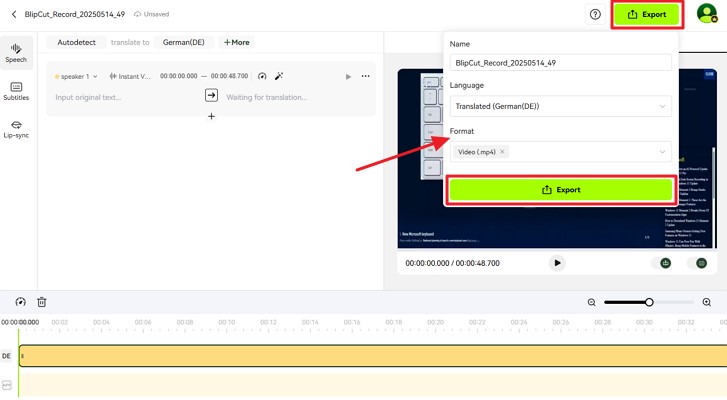Click the 00:00:48.700 segment end time
Viewport: 727px width, 400px height.
tap(230, 76)
